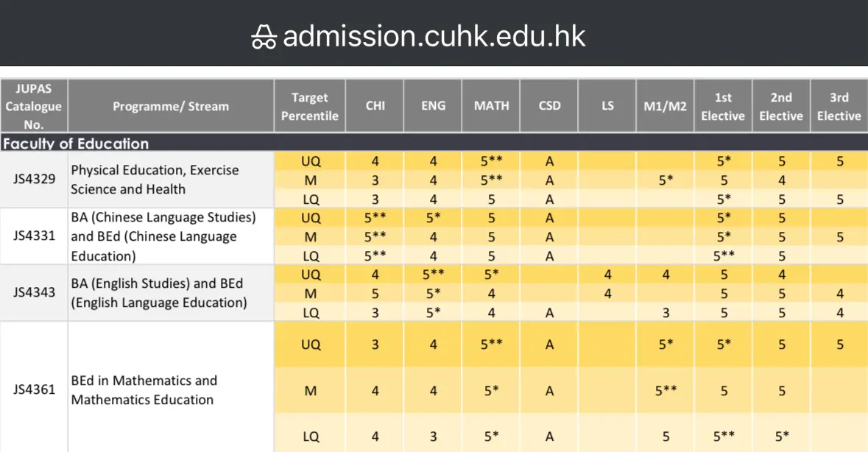The image size is (868, 452).
Task: Click the Programme/ Stream column header
Action: 171,106
